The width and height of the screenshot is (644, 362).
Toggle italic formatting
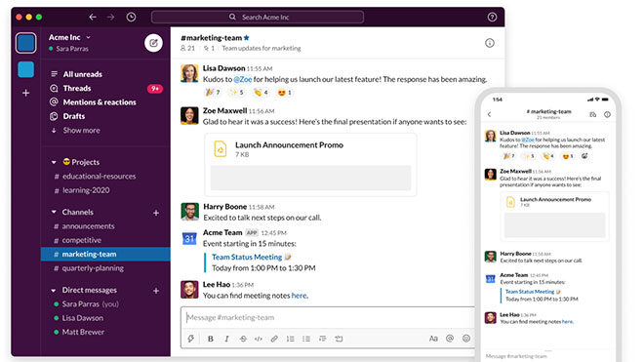226,339
